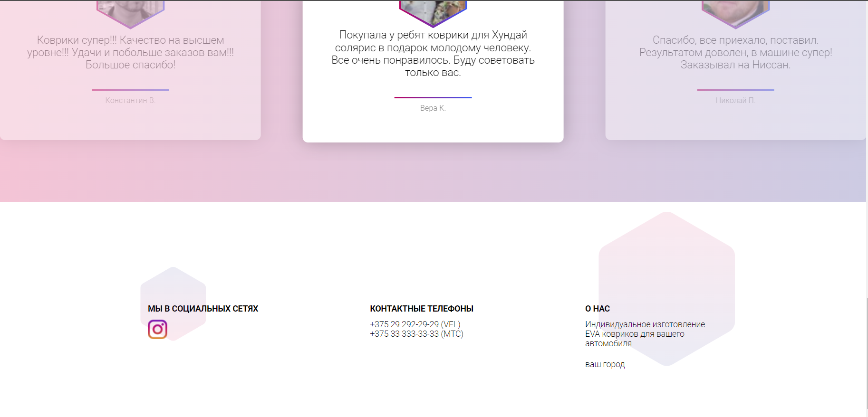The height and width of the screenshot is (417, 868).
Task: Click the 'О НАС' heading
Action: pos(598,309)
